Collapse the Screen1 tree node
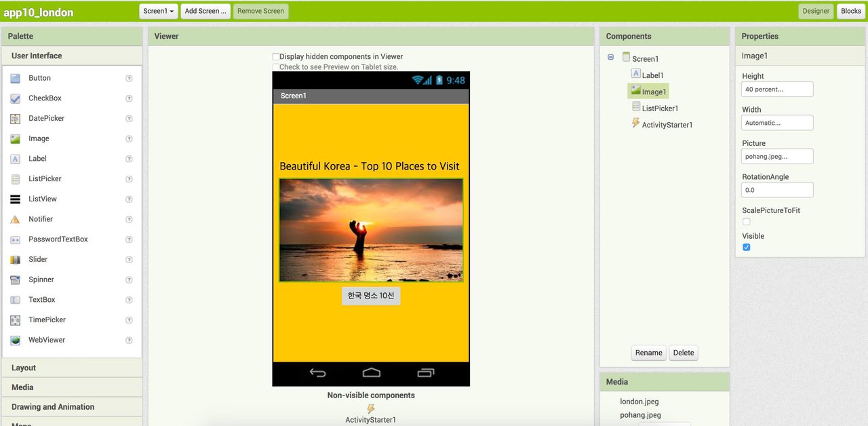Screen dimensions: 868x426 (x=610, y=58)
